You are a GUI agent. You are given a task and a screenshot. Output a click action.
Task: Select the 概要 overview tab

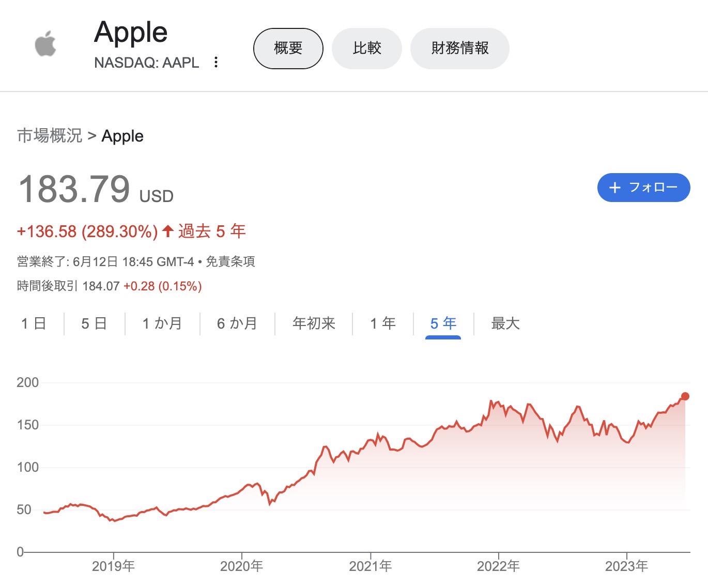tap(288, 49)
